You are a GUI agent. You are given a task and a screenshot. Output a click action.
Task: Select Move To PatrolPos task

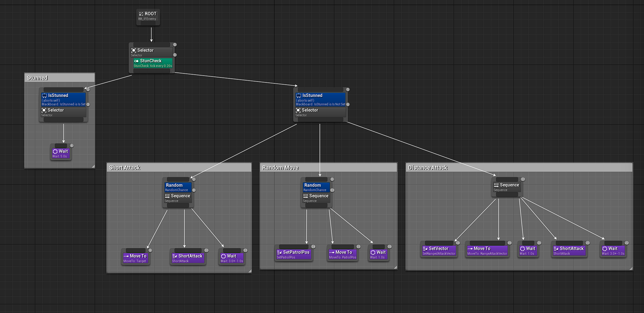(x=342, y=254)
